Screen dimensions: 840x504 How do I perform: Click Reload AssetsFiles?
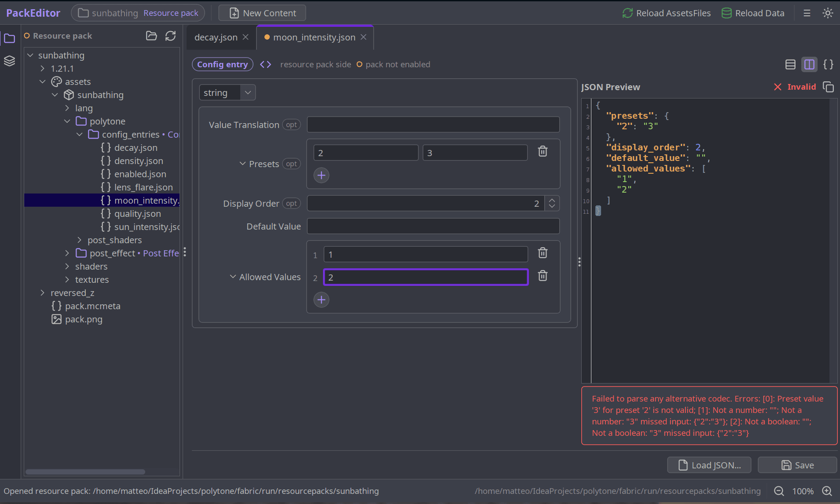tap(667, 13)
